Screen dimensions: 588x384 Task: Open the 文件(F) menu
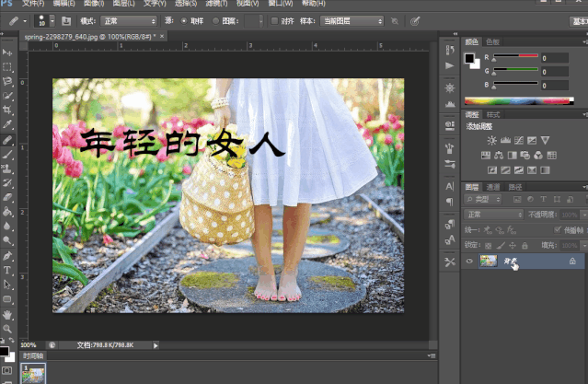click(x=33, y=4)
